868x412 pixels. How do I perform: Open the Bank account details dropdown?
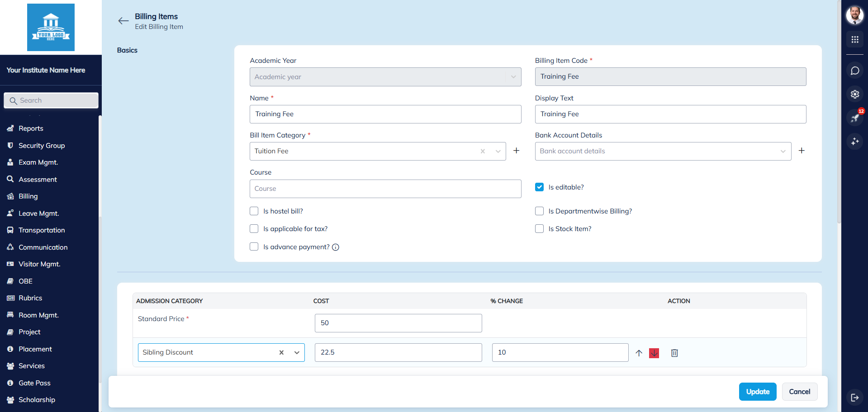[x=783, y=152]
